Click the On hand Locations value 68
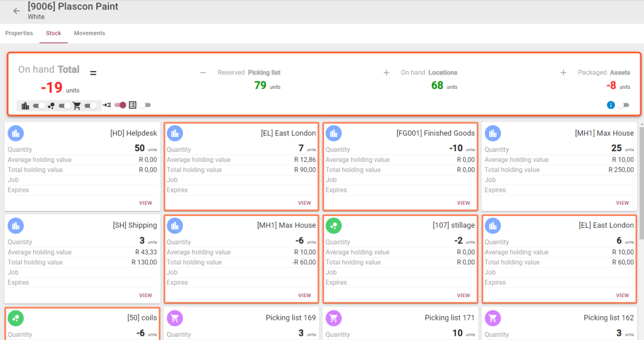 pos(437,86)
